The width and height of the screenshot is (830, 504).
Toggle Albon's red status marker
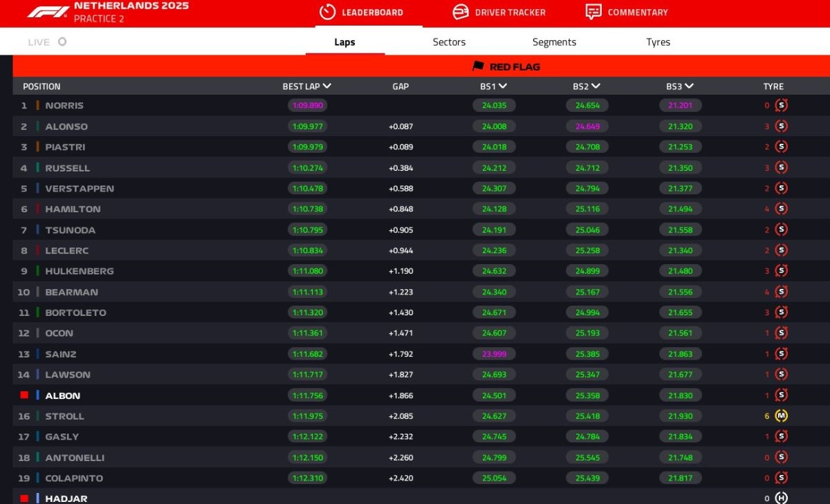(24, 395)
